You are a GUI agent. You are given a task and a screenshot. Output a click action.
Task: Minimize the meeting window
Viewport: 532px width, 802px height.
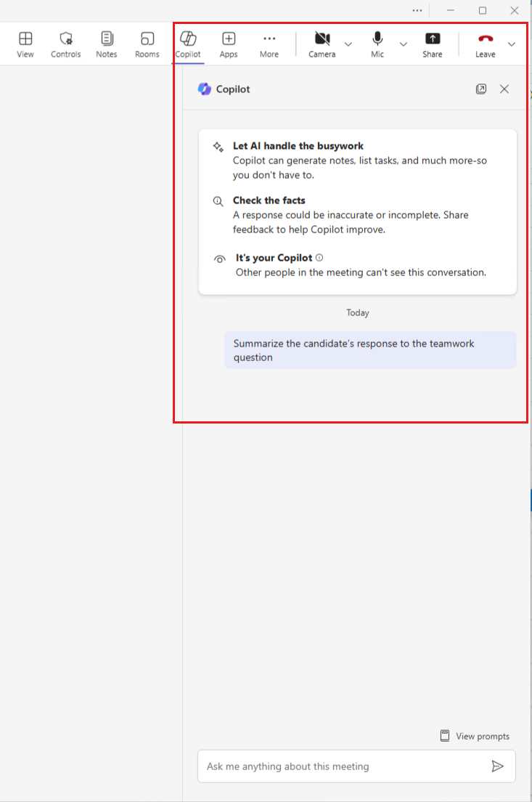pyautogui.click(x=450, y=11)
